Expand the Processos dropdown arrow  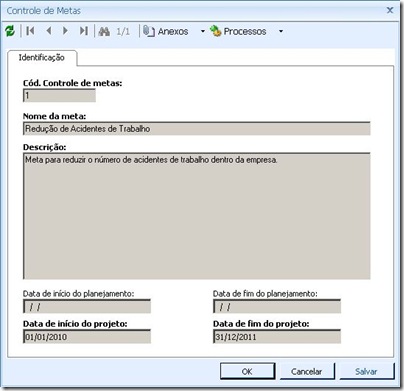coord(281,31)
